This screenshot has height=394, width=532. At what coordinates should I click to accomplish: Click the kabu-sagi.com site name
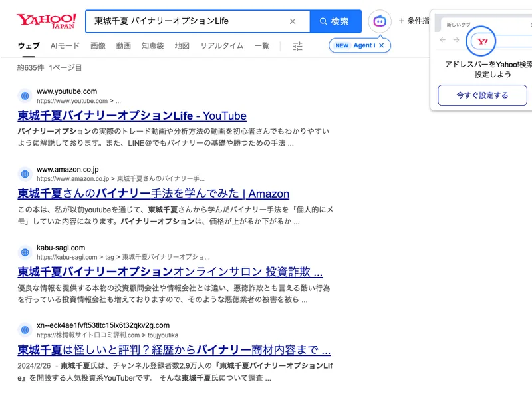click(x=61, y=248)
